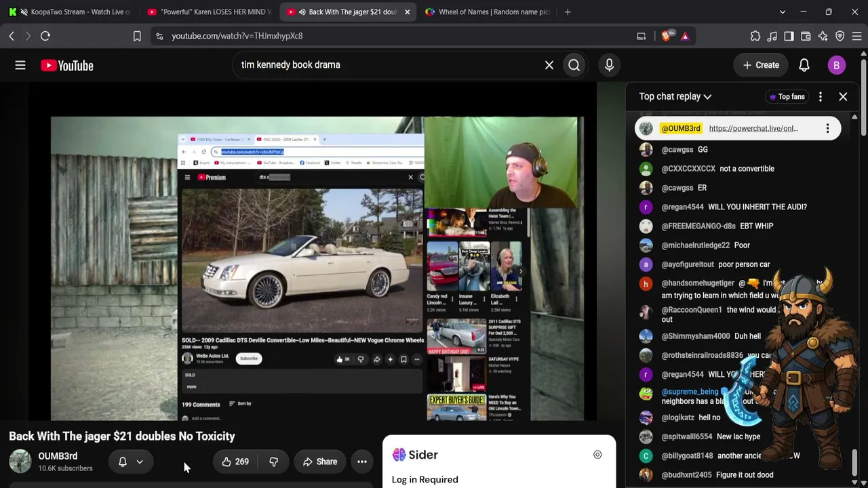Bookmark this page in the browser
This screenshot has width=868, height=488.
click(x=137, y=36)
